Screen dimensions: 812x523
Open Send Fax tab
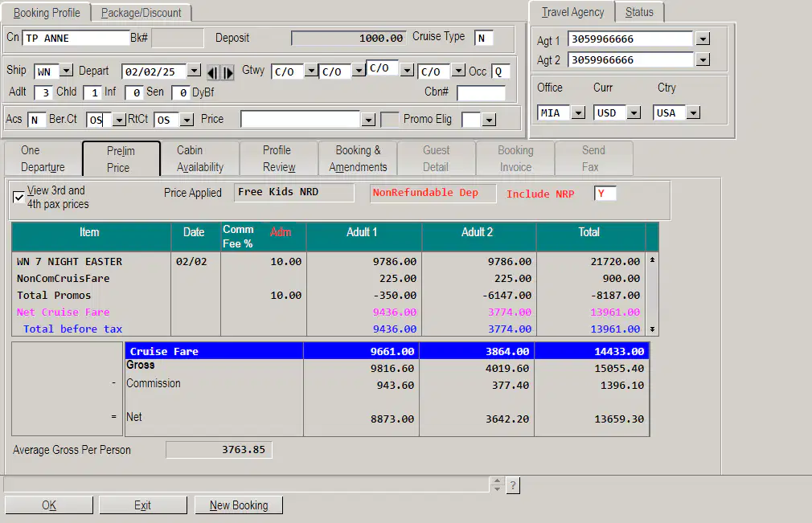(593, 159)
